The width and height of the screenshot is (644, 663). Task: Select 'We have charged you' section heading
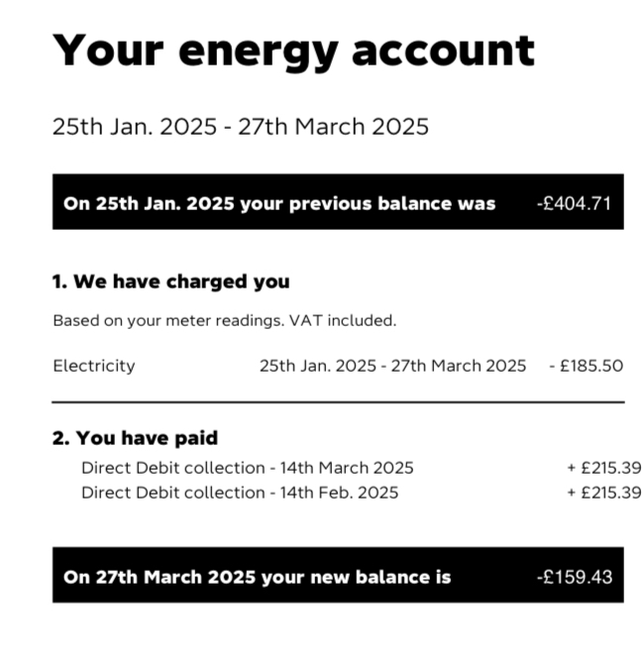coord(170,281)
